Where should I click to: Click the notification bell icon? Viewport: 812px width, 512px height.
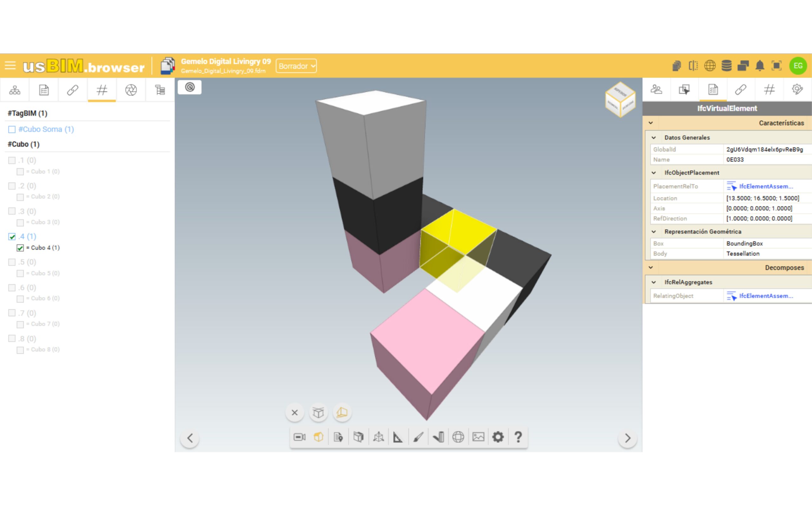[x=759, y=65]
